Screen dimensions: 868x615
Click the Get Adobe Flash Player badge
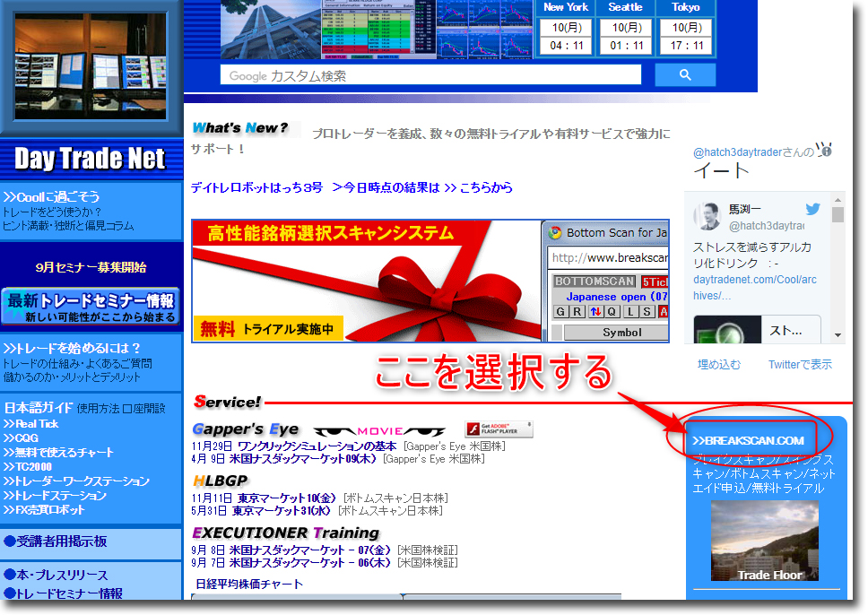coord(499,429)
